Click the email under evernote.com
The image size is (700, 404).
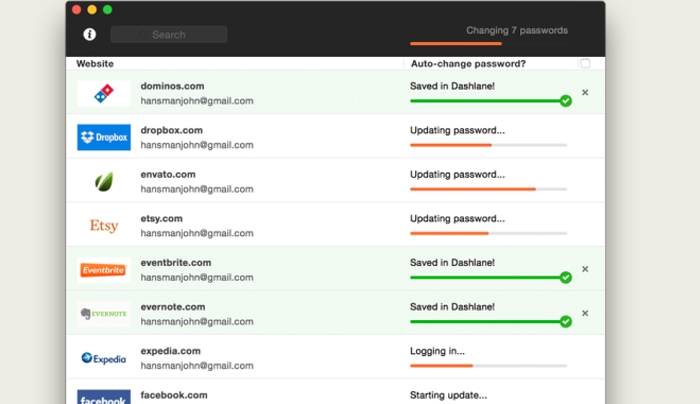[197, 322]
